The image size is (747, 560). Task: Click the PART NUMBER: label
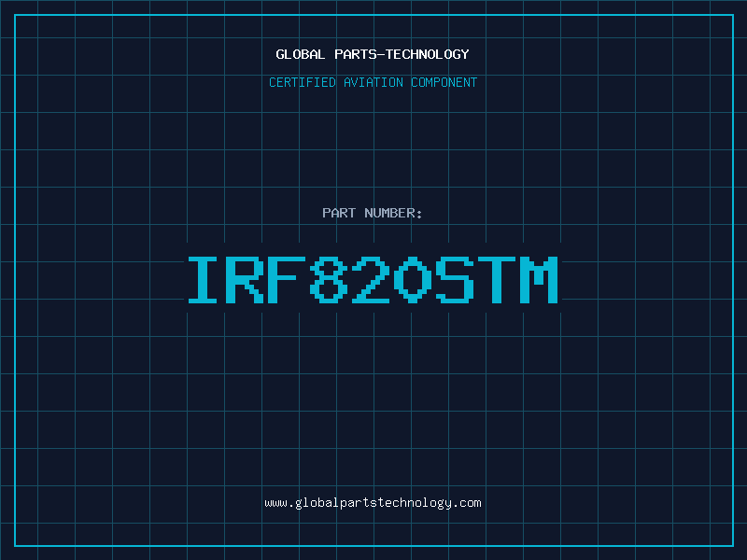click(373, 213)
